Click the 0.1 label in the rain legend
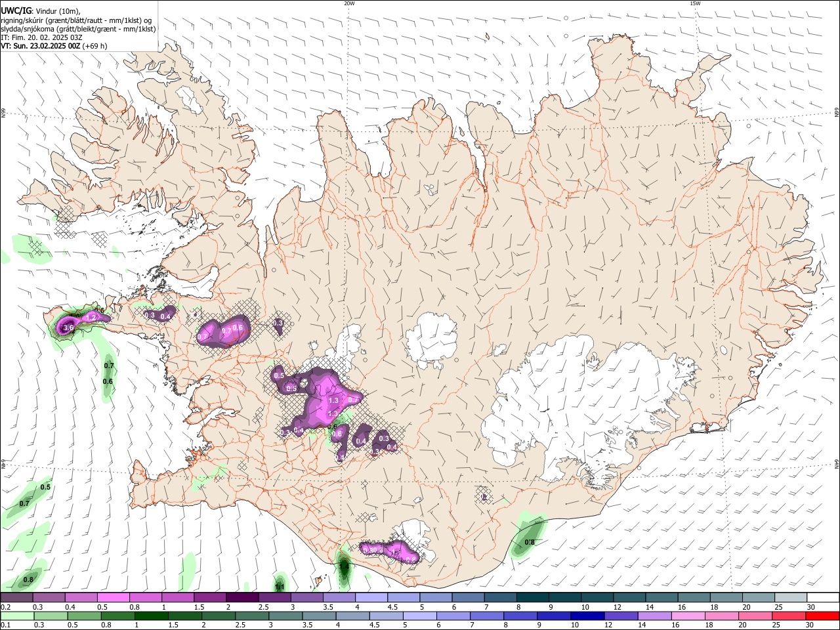Image resolution: width=840 pixels, height=630 pixels. pos(5,625)
